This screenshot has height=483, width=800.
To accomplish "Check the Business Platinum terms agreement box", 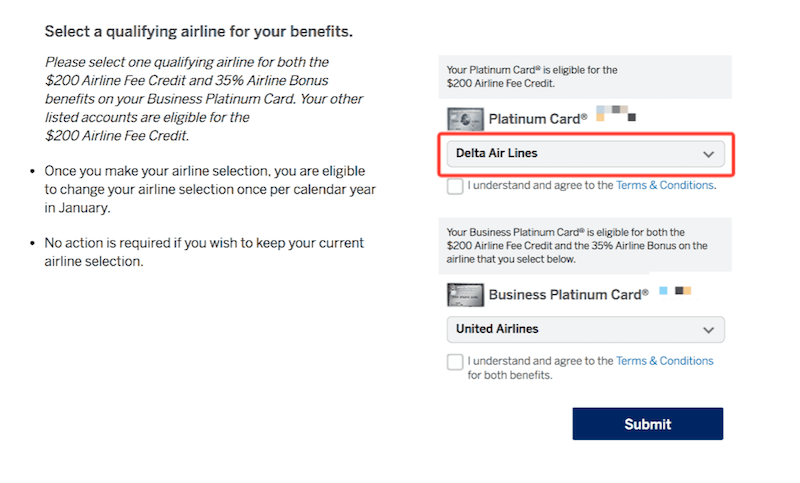I will pyautogui.click(x=455, y=362).
